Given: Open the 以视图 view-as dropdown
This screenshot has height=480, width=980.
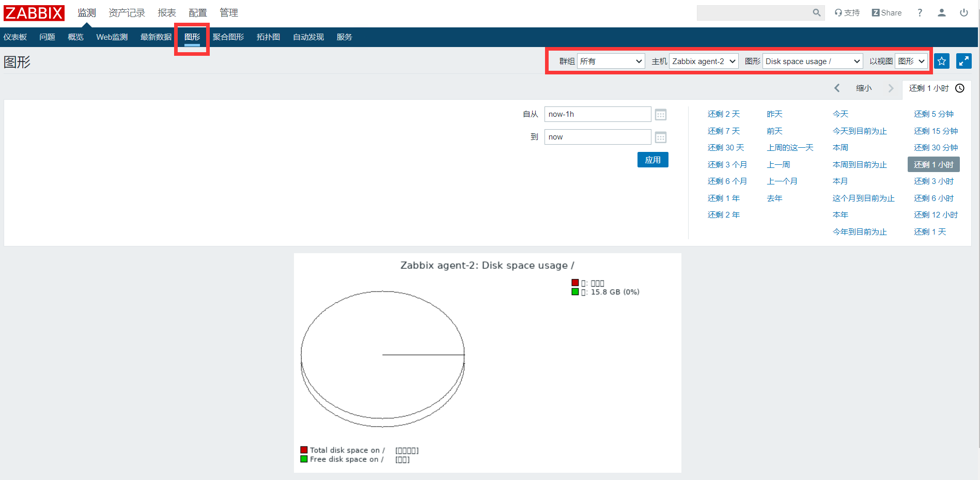Looking at the screenshot, I should 911,61.
